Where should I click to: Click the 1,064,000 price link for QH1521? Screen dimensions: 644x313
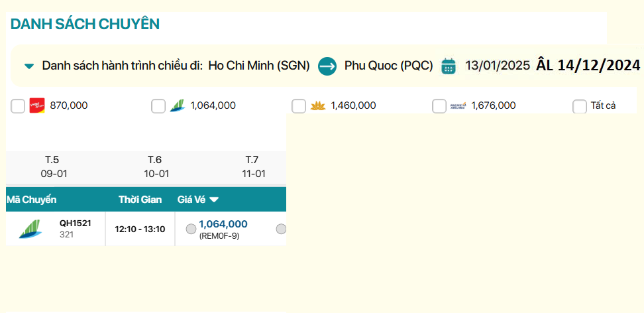tap(223, 224)
